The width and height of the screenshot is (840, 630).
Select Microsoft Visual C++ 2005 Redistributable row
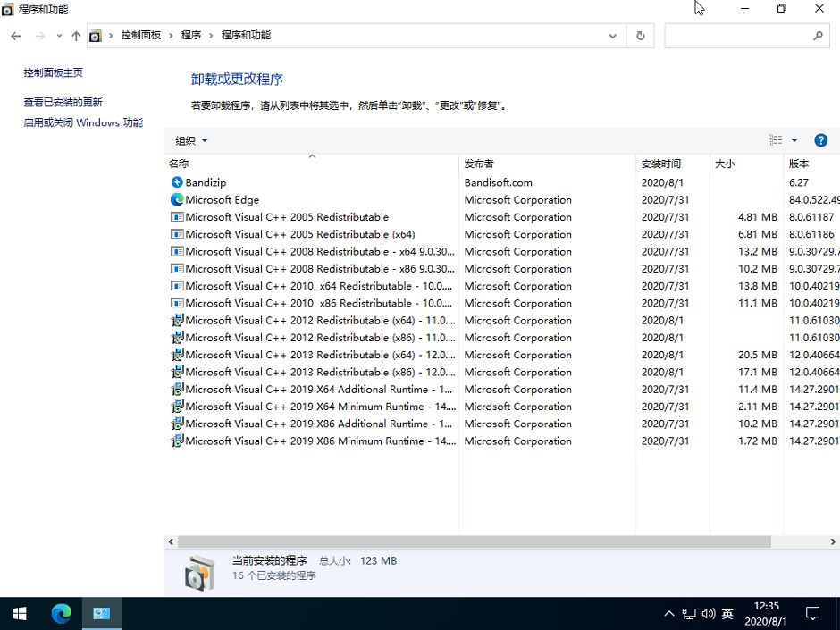tap(502, 217)
